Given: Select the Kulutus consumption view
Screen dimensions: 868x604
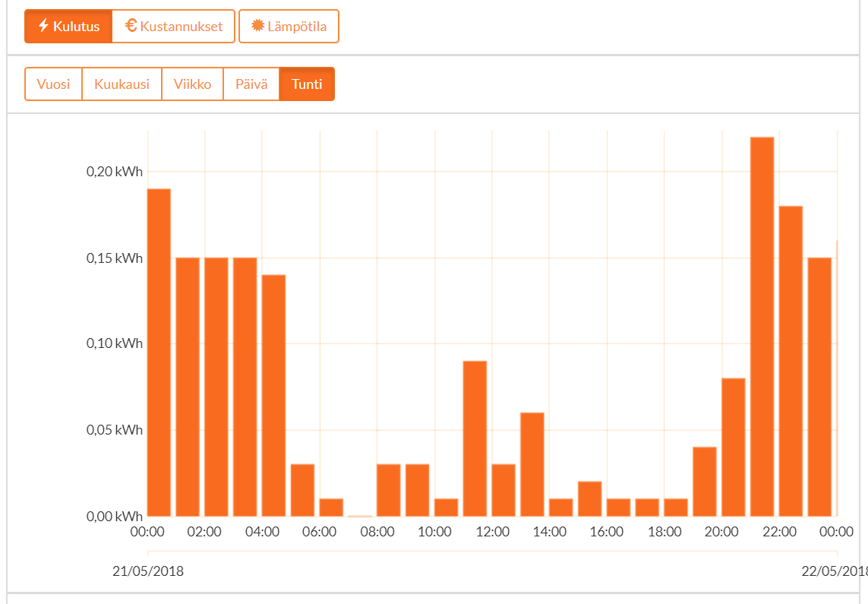Looking at the screenshot, I should 68,26.
